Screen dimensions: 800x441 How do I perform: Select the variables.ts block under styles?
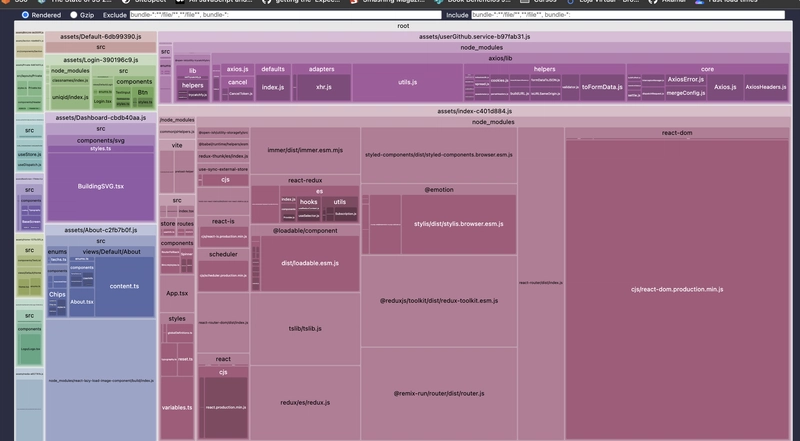coord(177,407)
